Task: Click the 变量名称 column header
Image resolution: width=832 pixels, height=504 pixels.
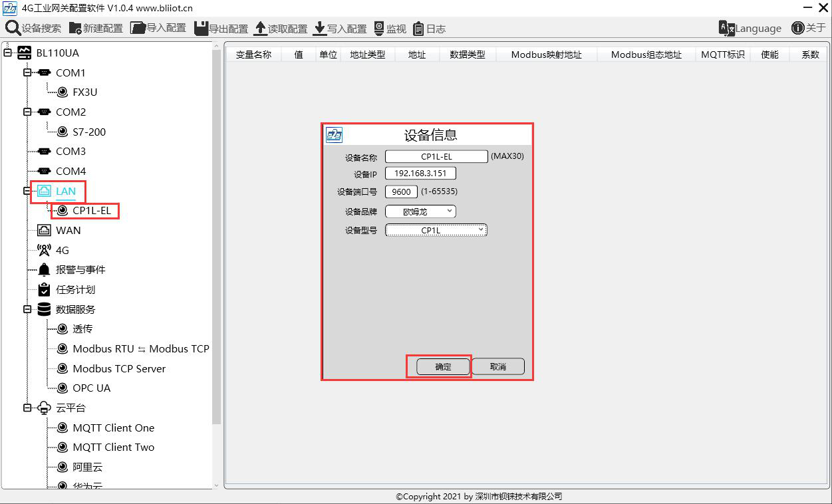Action: pyautogui.click(x=253, y=55)
